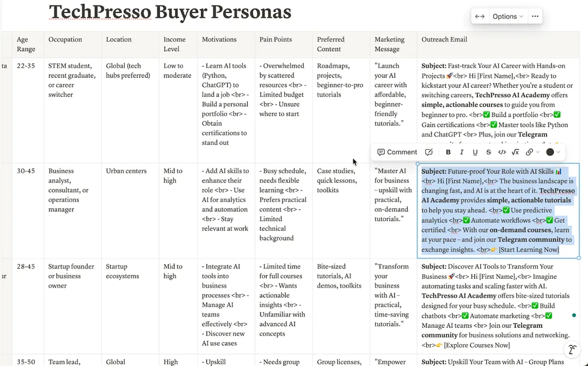This screenshot has height=366, width=588.
Task: Click the Discover AI Tools email cell
Action: [498, 307]
